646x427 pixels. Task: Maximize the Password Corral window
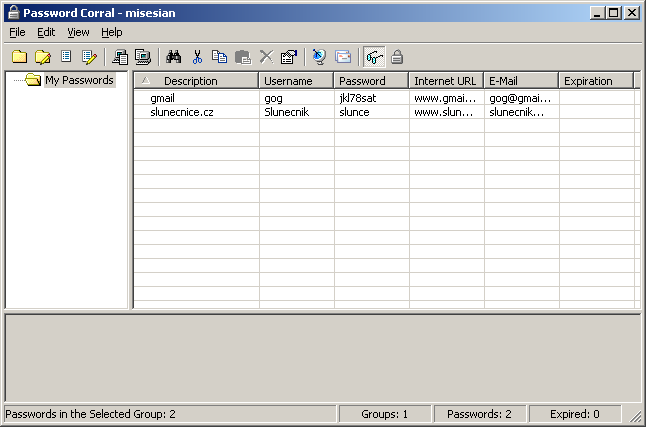click(x=614, y=13)
